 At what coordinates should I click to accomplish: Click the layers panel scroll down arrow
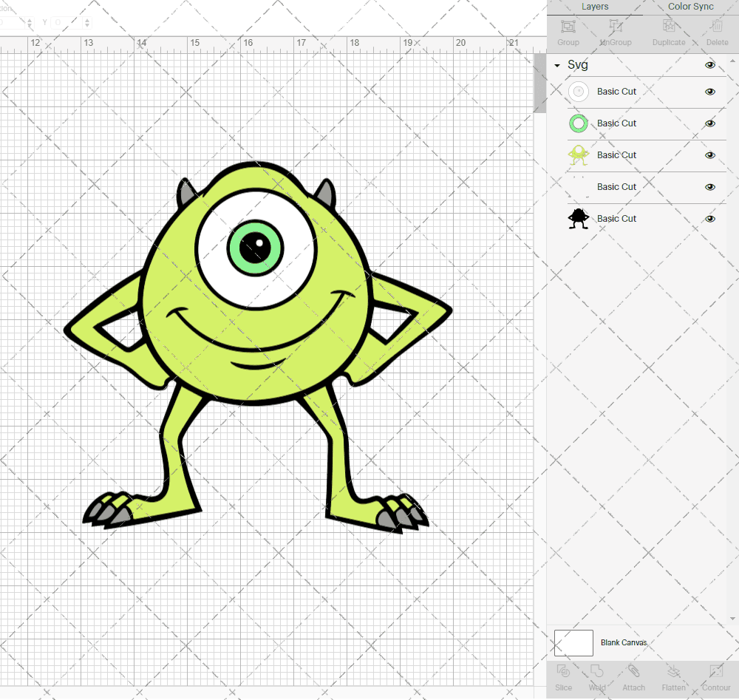(732, 619)
